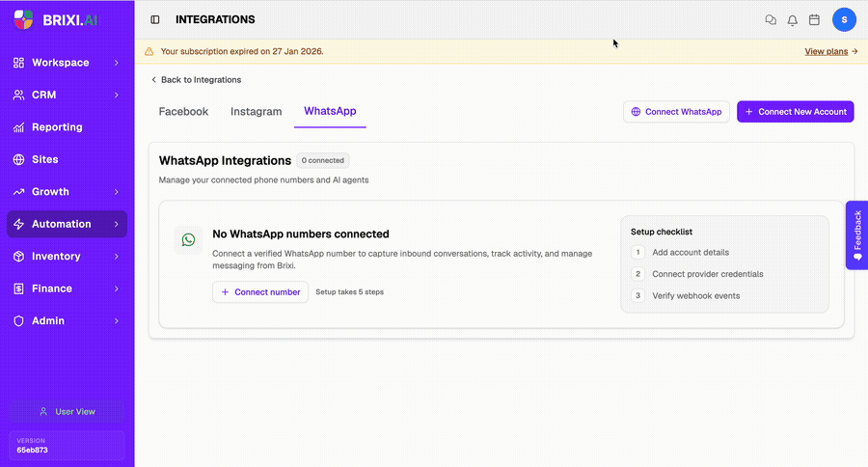Image resolution: width=868 pixels, height=467 pixels.
Task: Click the Brixi.AI logo
Action: tap(56, 20)
